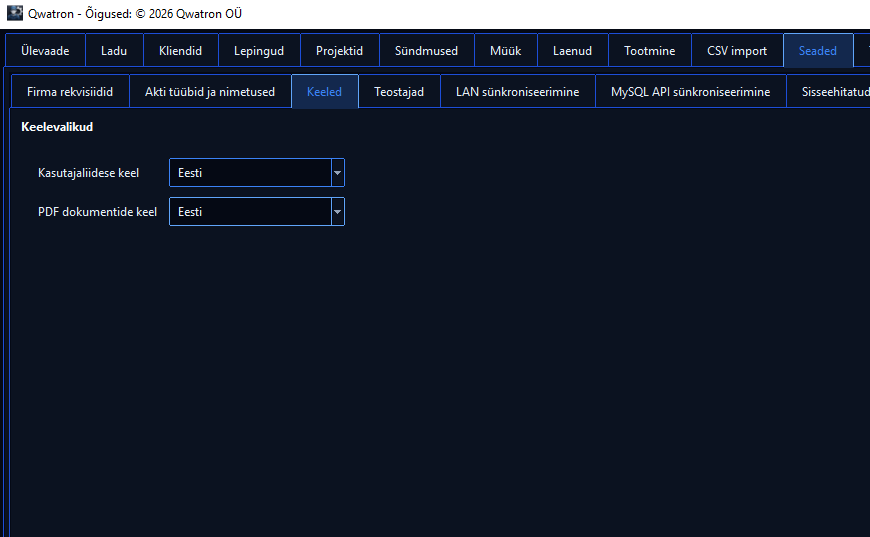Open the CSV import tab

pyautogui.click(x=737, y=50)
